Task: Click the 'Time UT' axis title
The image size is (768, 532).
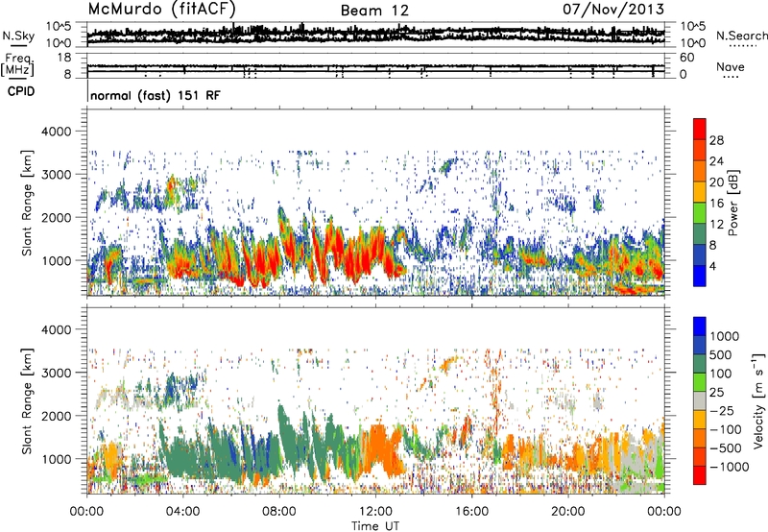Action: coord(375,525)
